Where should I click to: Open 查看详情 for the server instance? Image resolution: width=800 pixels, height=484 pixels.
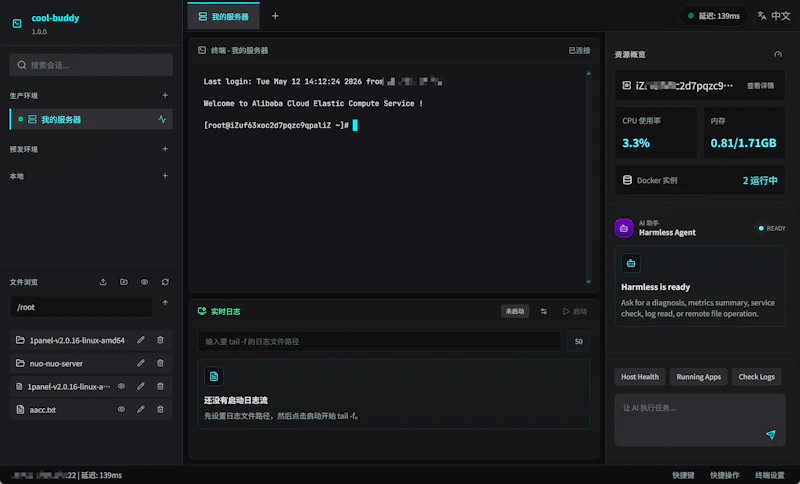click(x=760, y=86)
